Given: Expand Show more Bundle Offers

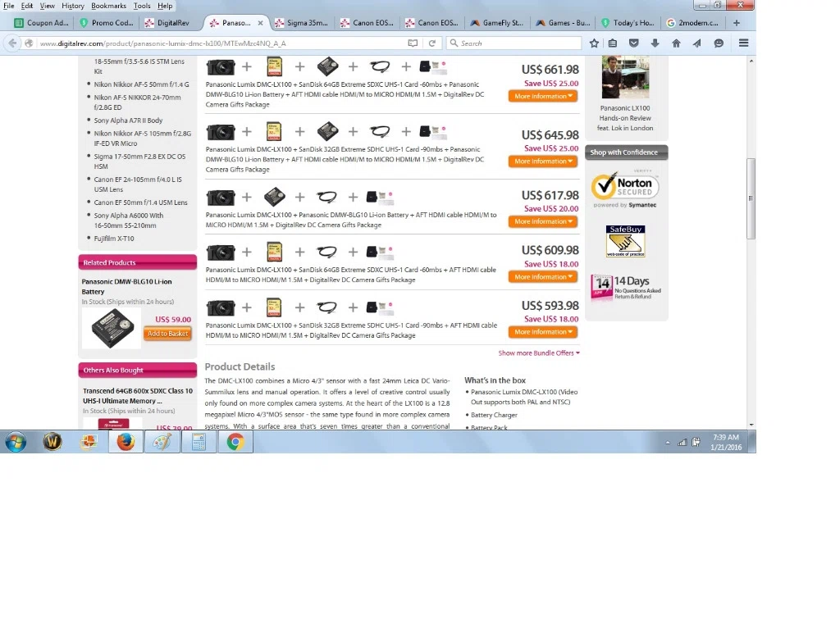Looking at the screenshot, I should click(539, 353).
